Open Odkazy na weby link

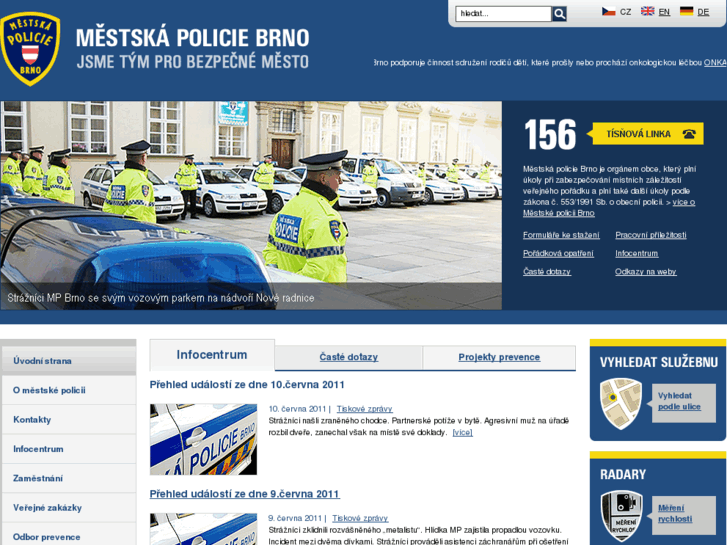click(645, 271)
